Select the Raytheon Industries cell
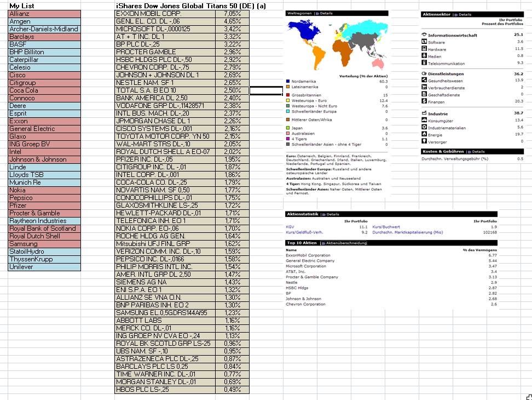 (44, 221)
